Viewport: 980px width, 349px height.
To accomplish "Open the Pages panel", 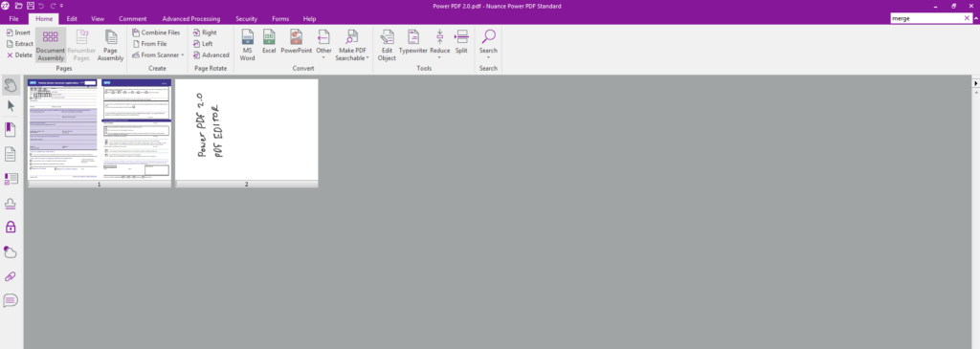I will (x=11, y=154).
